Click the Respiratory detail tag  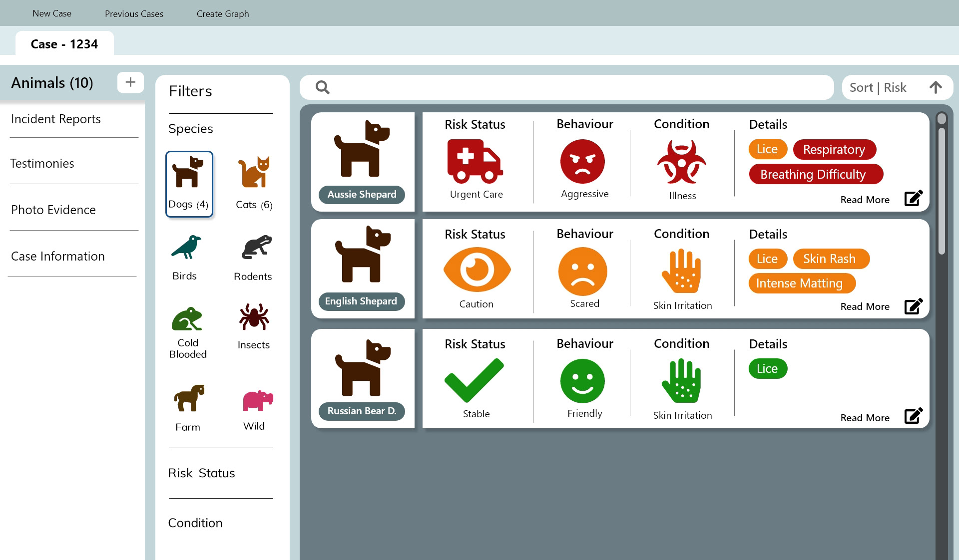[834, 150]
